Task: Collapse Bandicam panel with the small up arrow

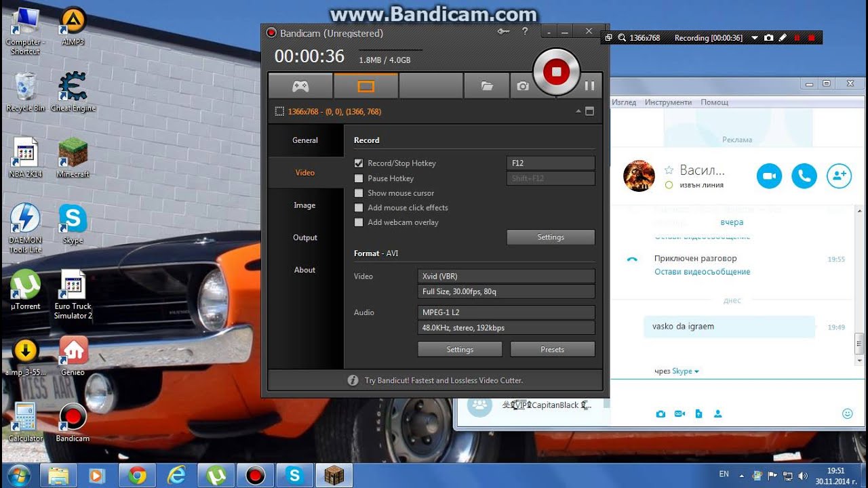Action: pos(578,111)
